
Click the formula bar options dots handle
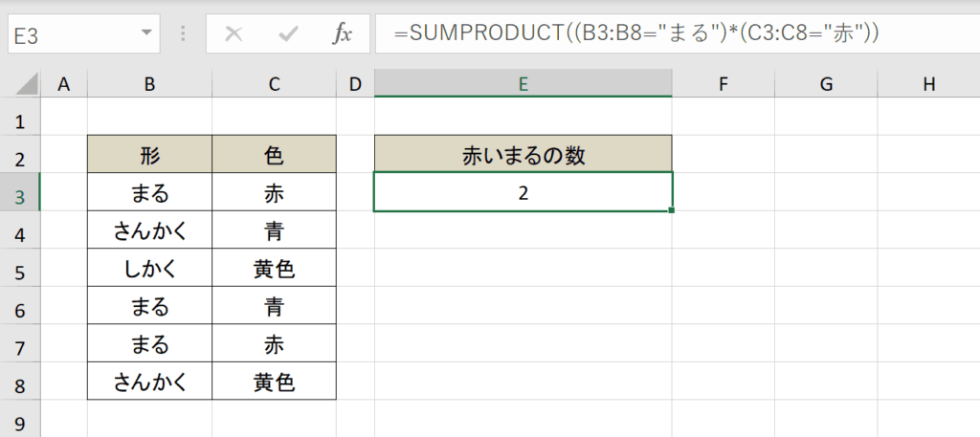[x=183, y=33]
